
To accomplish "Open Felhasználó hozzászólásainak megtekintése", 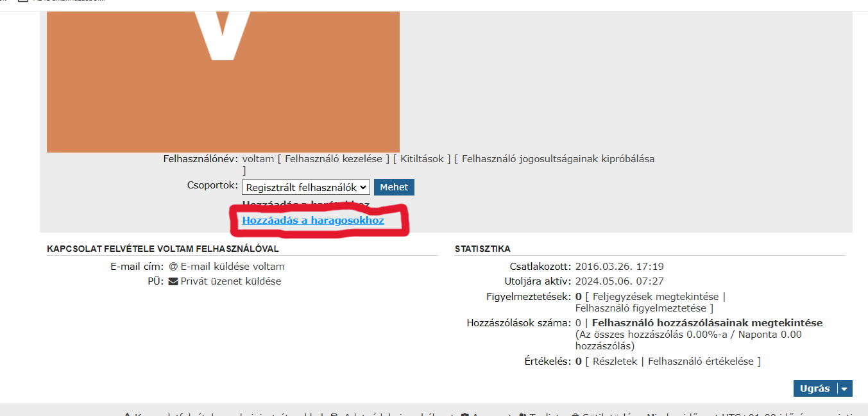I will click(707, 323).
